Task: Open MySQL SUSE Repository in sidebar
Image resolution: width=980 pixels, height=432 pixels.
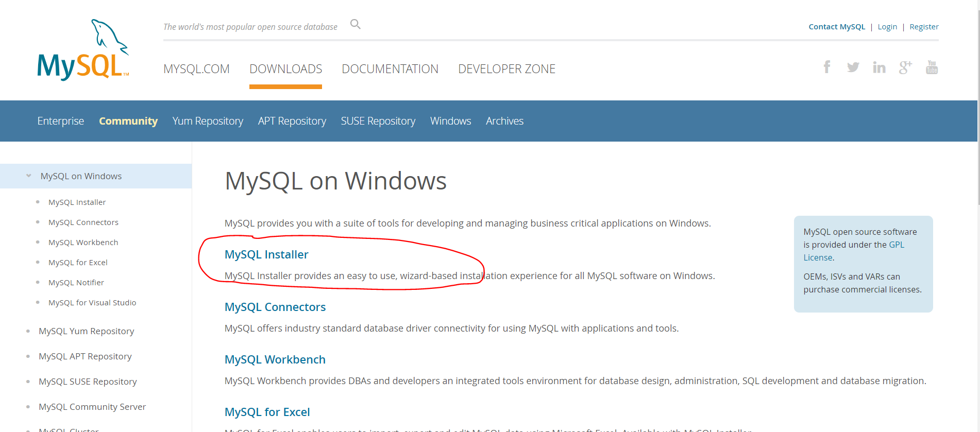Action: (88, 382)
